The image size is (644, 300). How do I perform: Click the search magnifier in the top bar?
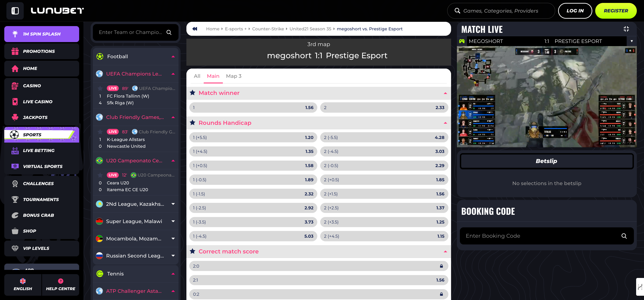(x=457, y=11)
